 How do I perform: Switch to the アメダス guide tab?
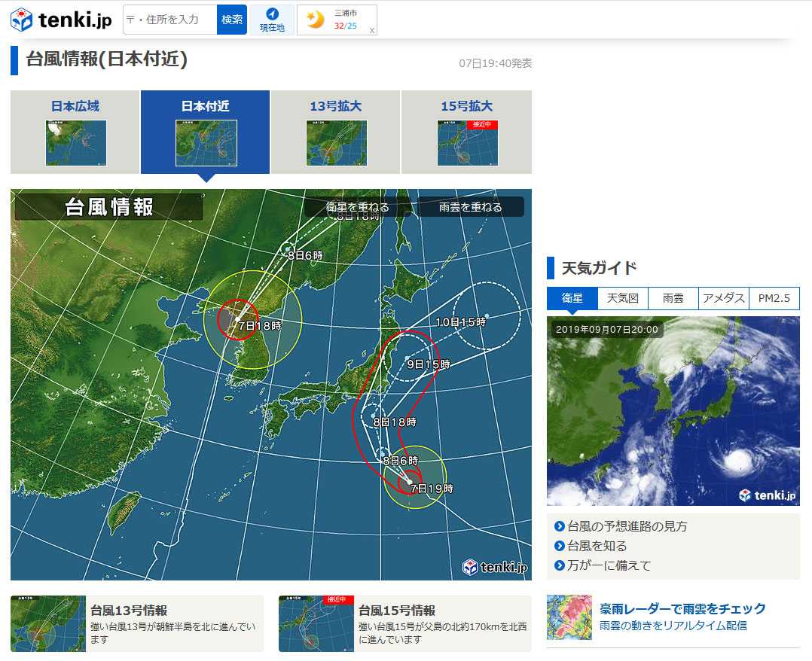point(724,298)
